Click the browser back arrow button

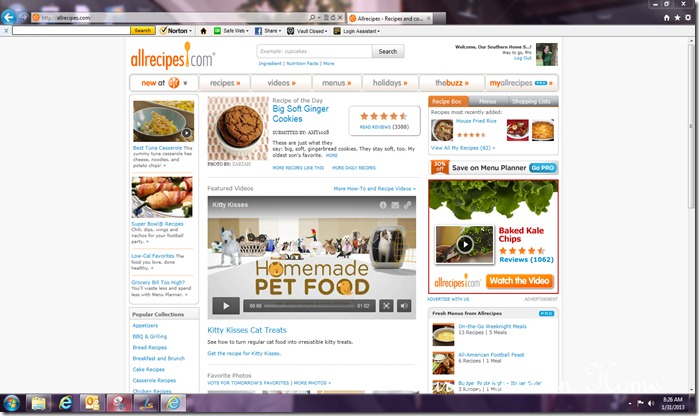pyautogui.click(x=8, y=17)
